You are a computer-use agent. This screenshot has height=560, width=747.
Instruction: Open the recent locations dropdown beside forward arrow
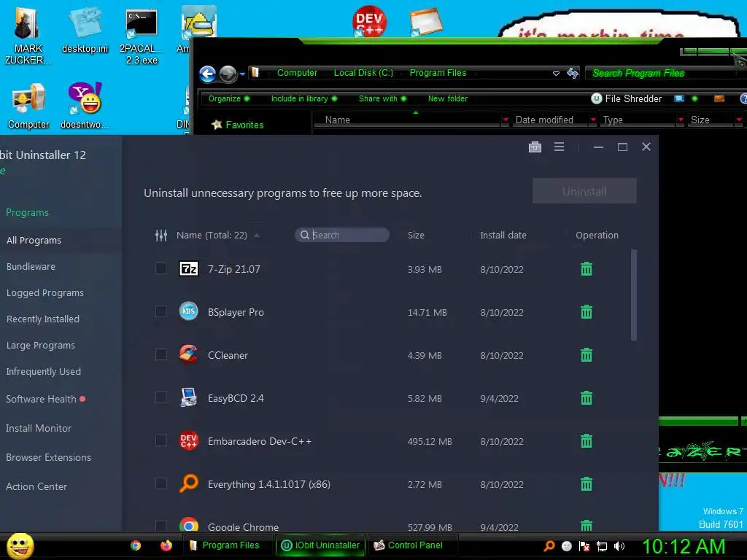click(x=242, y=74)
